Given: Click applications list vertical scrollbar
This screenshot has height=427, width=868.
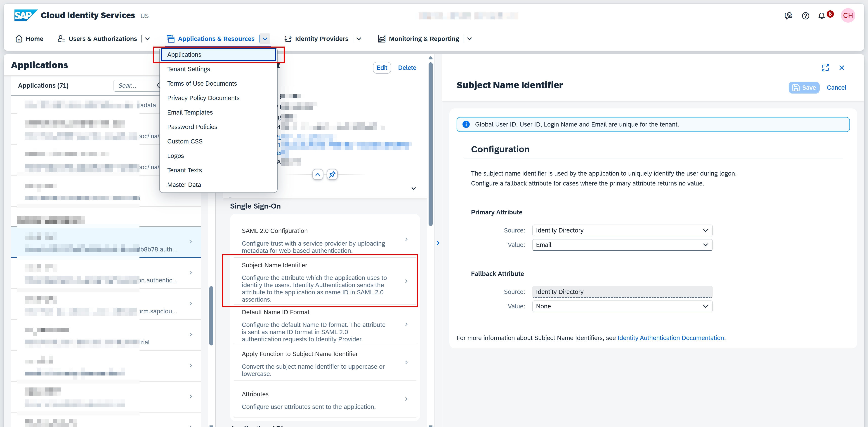Looking at the screenshot, I should coord(211,316).
